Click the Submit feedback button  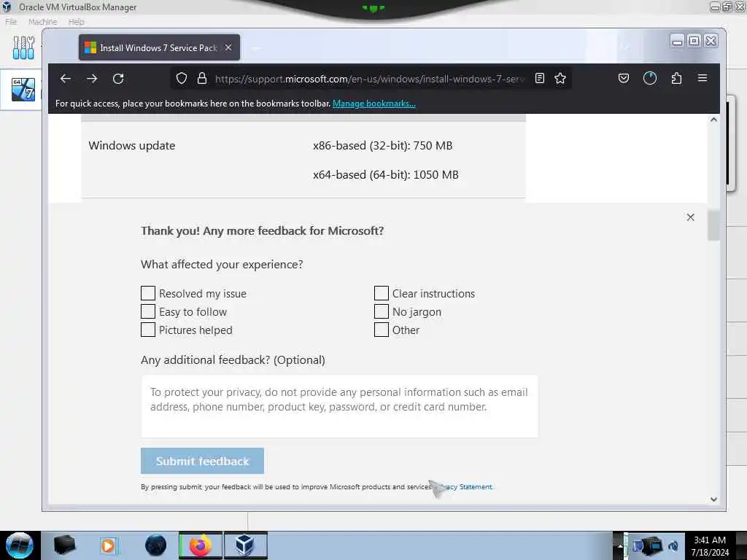click(203, 461)
